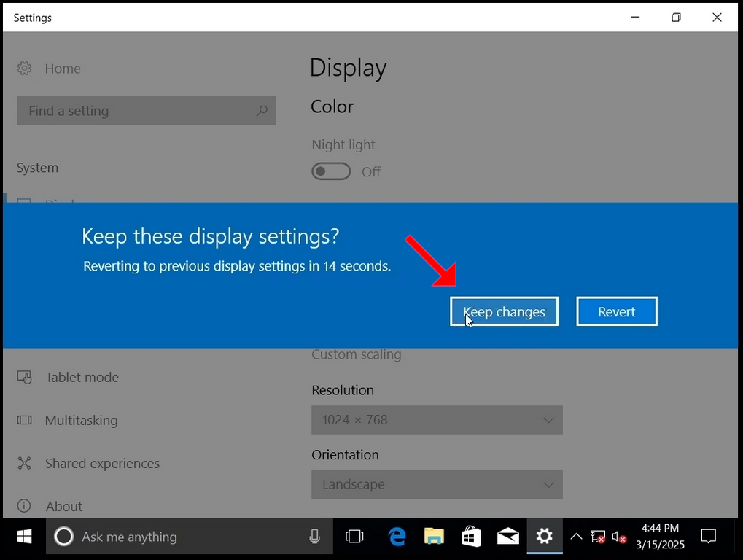The width and height of the screenshot is (743, 560).
Task: Open the Action Center notification icon
Action: pos(709,537)
